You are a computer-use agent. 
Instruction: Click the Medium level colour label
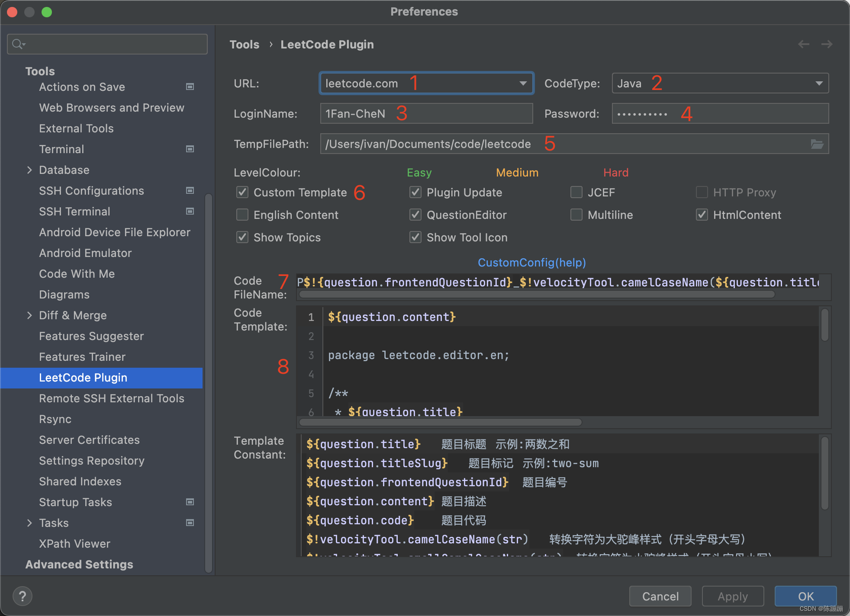pos(517,173)
